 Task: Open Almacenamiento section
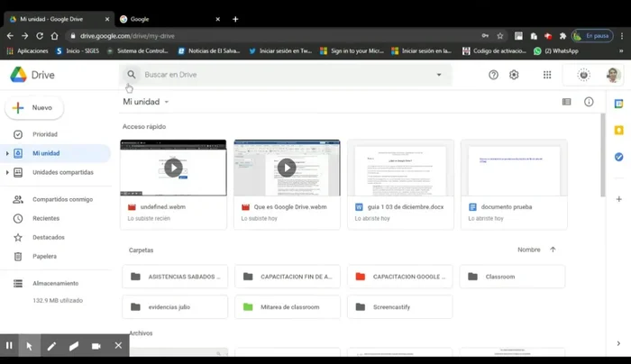[55, 283]
